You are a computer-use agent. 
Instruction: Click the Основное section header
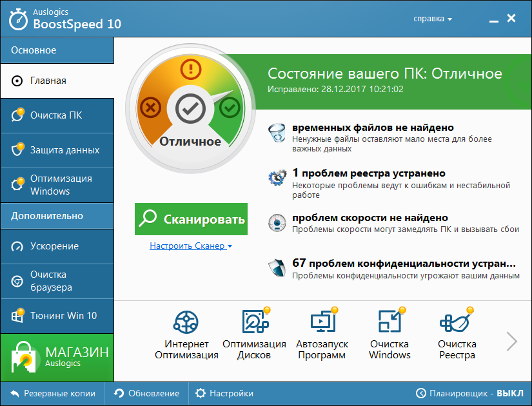(57, 50)
